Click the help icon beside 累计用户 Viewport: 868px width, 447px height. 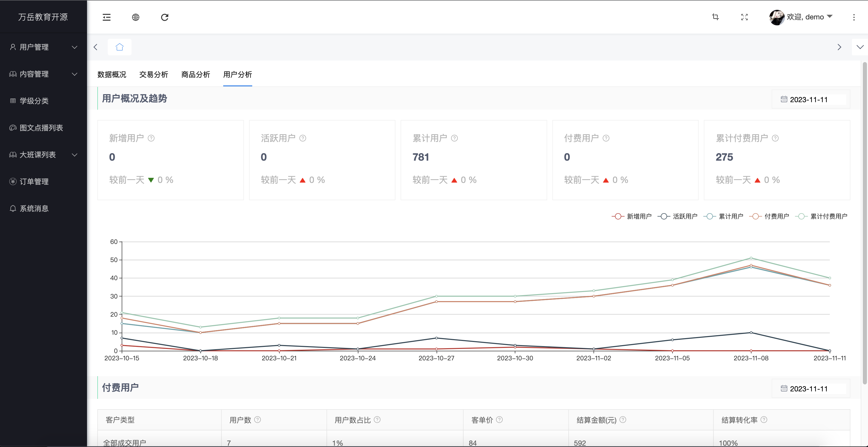pos(454,138)
